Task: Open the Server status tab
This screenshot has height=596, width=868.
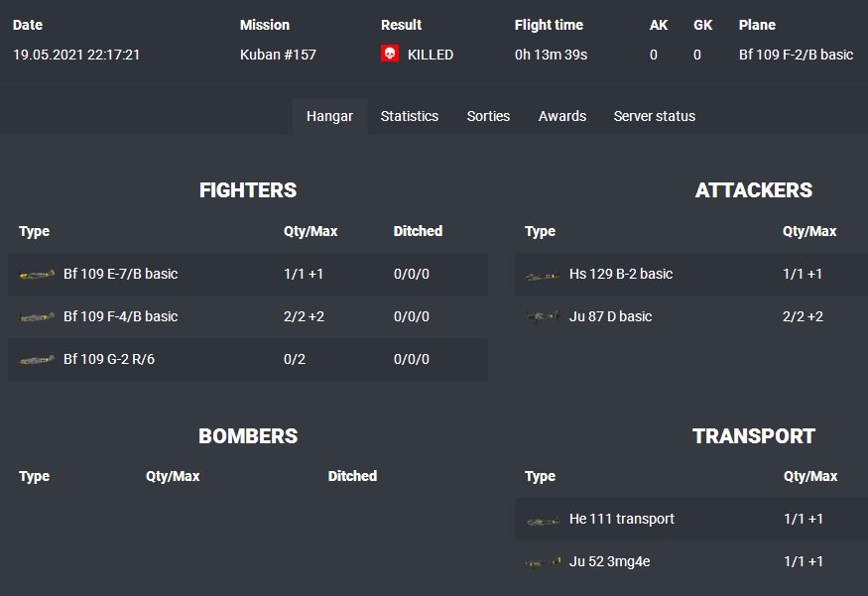Action: [655, 116]
